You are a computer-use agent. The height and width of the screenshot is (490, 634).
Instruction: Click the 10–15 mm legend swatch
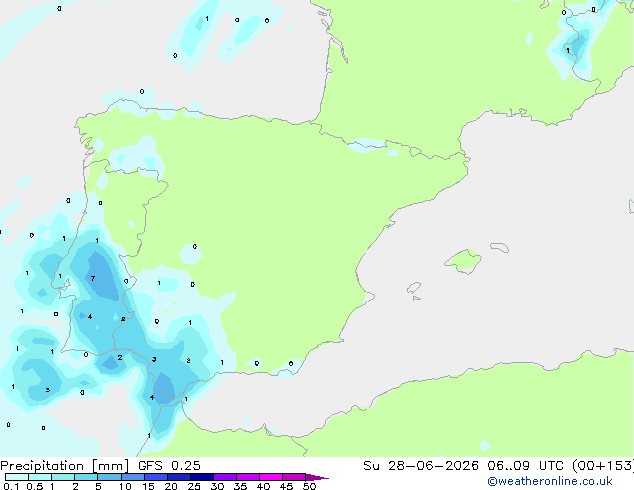click(132, 477)
